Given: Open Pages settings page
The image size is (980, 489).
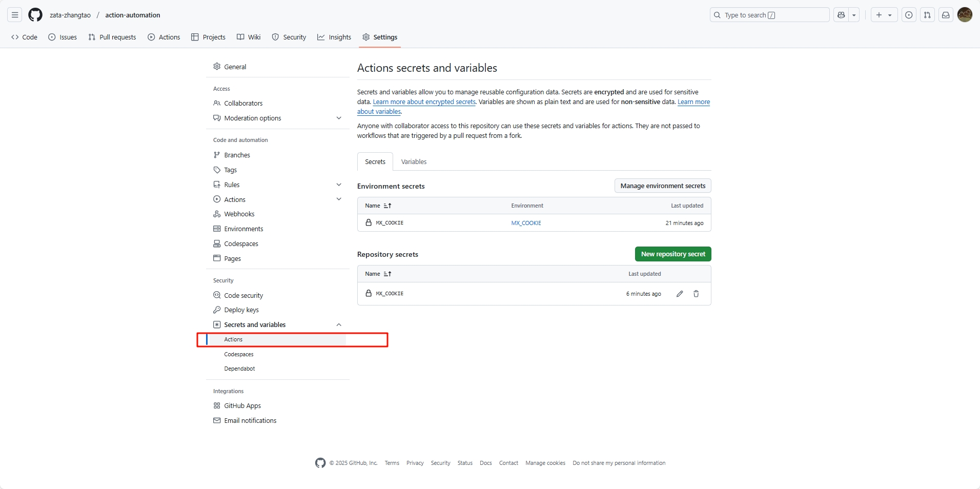Looking at the screenshot, I should tap(278, 258).
